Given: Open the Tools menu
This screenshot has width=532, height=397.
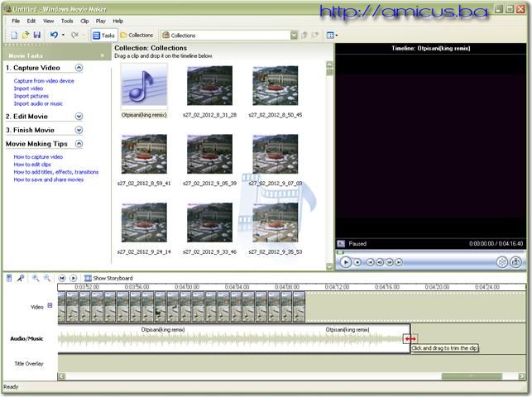Looking at the screenshot, I should coord(67,21).
